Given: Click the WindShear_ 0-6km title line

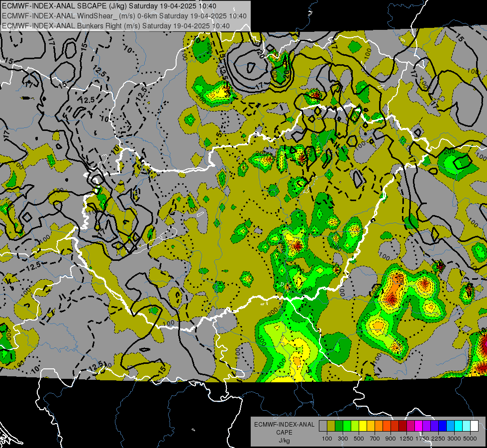Looking at the screenshot, I should pyautogui.click(x=124, y=16).
